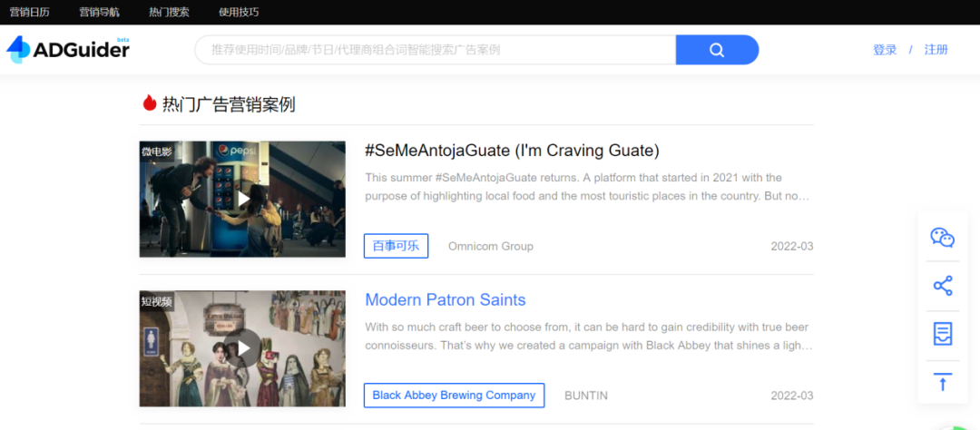The width and height of the screenshot is (980, 430).
Task: Click the share icon in side panel
Action: point(943,286)
